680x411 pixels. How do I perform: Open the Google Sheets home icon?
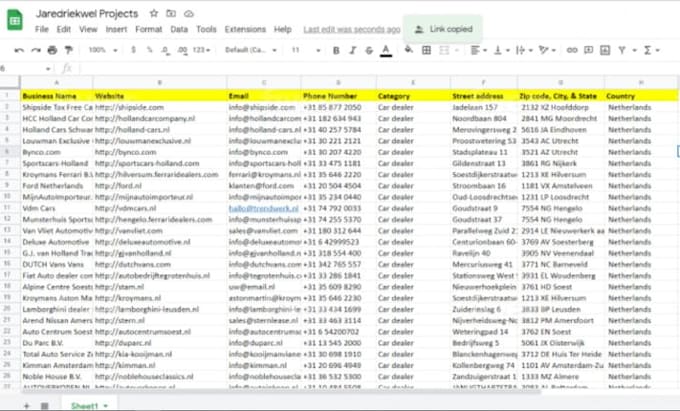14,20
